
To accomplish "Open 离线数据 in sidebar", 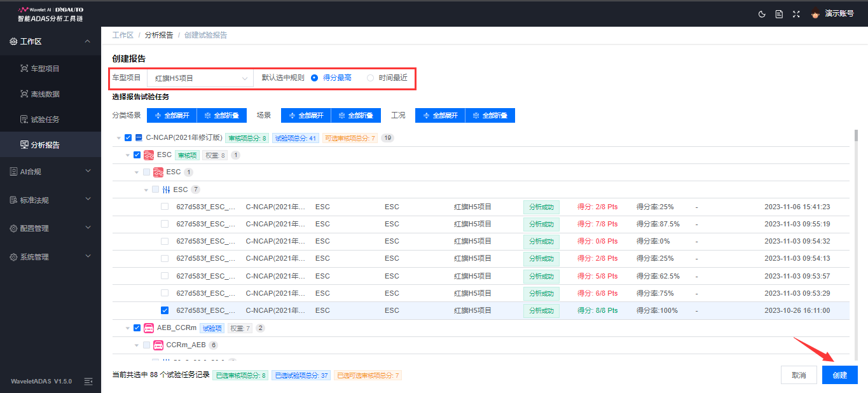I will click(50, 93).
